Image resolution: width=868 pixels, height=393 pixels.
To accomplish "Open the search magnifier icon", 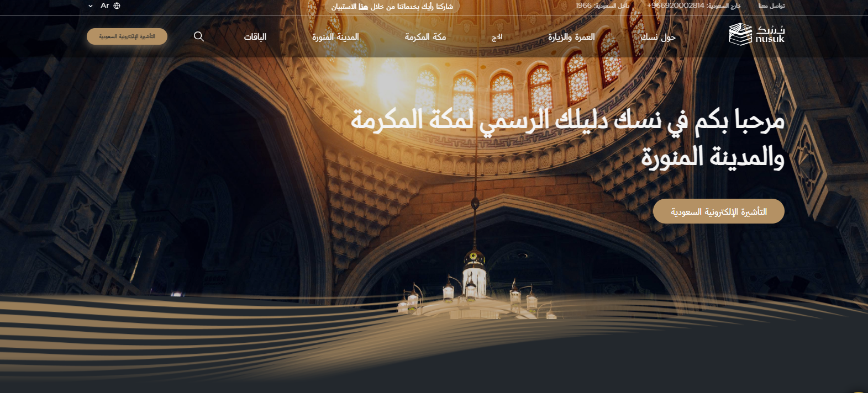I will [x=199, y=36].
